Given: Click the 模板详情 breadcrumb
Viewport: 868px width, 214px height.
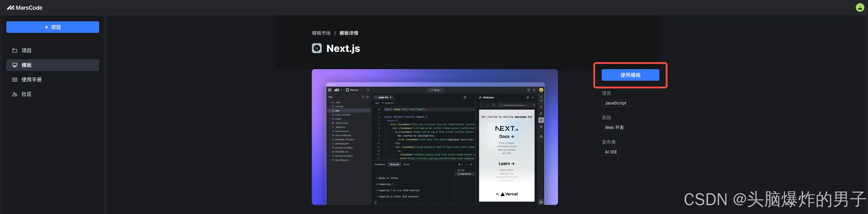Looking at the screenshot, I should (349, 33).
